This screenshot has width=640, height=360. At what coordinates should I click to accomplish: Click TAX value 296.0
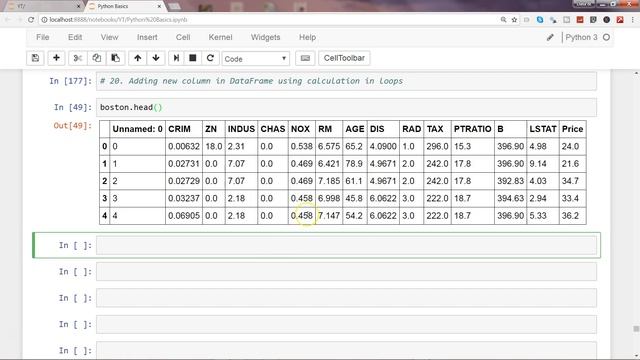(437, 147)
